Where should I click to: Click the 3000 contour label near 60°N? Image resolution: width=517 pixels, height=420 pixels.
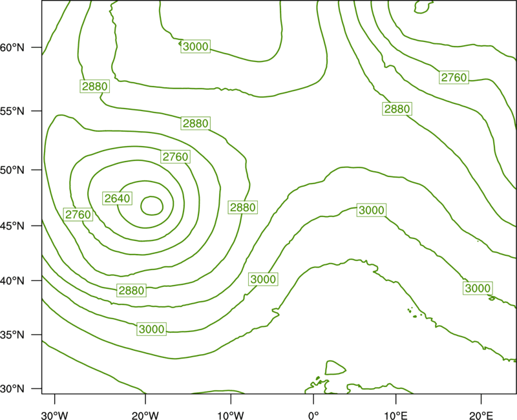tap(196, 47)
